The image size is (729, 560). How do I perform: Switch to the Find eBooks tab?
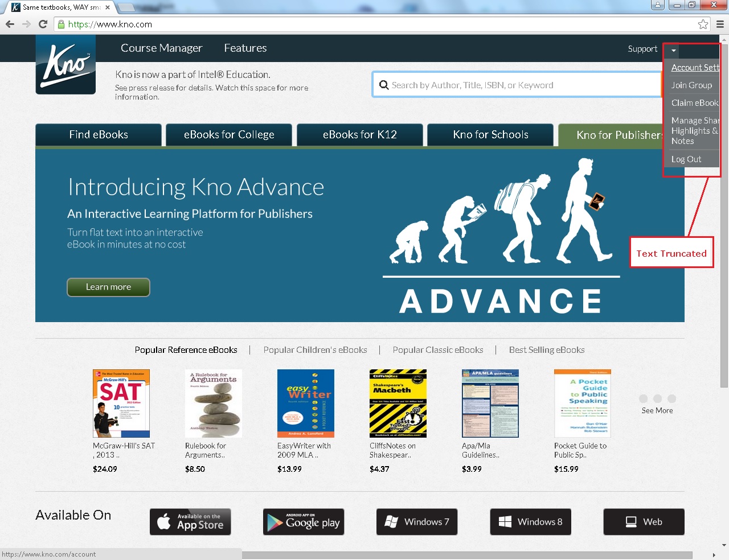99,135
